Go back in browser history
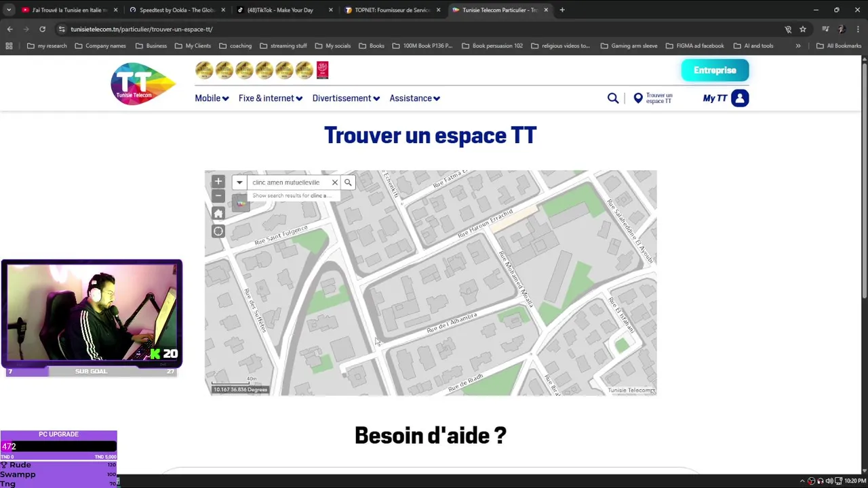This screenshot has height=488, width=868. pos(9,29)
